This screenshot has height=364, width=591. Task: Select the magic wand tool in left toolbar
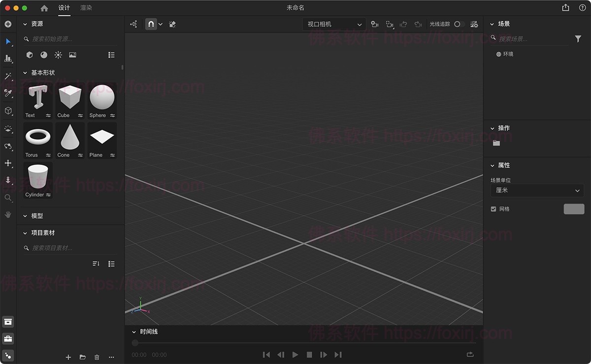tap(8, 76)
